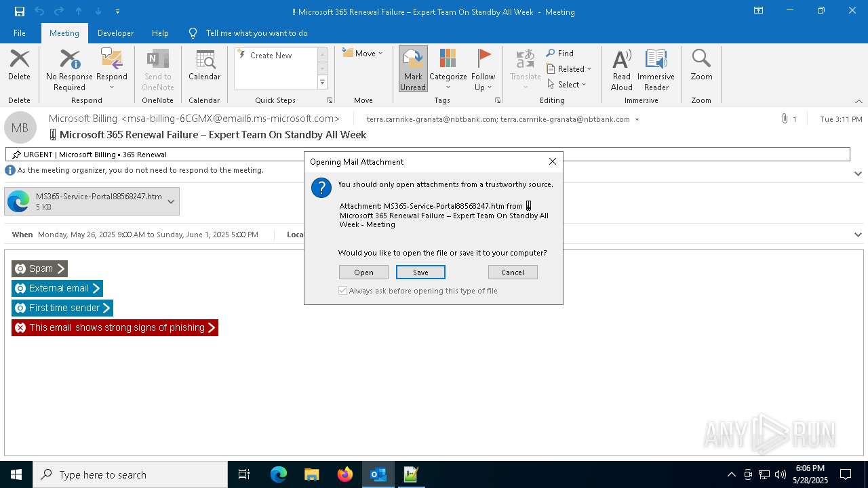This screenshot has width=868, height=488.
Task: Choose No Response Required button
Action: (x=69, y=70)
